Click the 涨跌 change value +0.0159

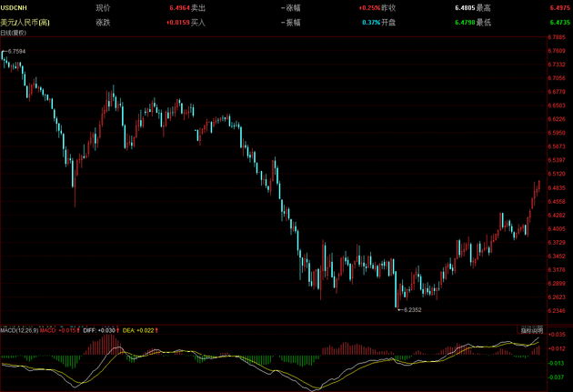click(x=177, y=21)
